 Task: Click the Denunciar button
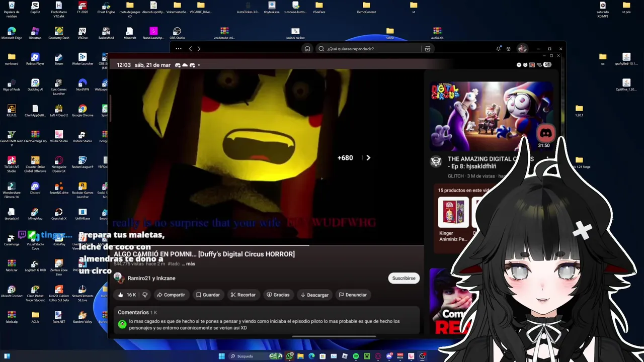point(353,295)
